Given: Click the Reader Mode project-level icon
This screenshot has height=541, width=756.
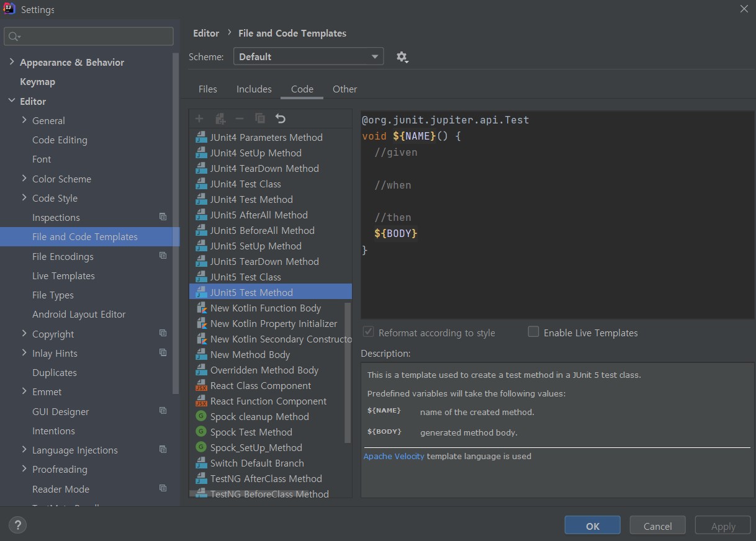Looking at the screenshot, I should (163, 489).
